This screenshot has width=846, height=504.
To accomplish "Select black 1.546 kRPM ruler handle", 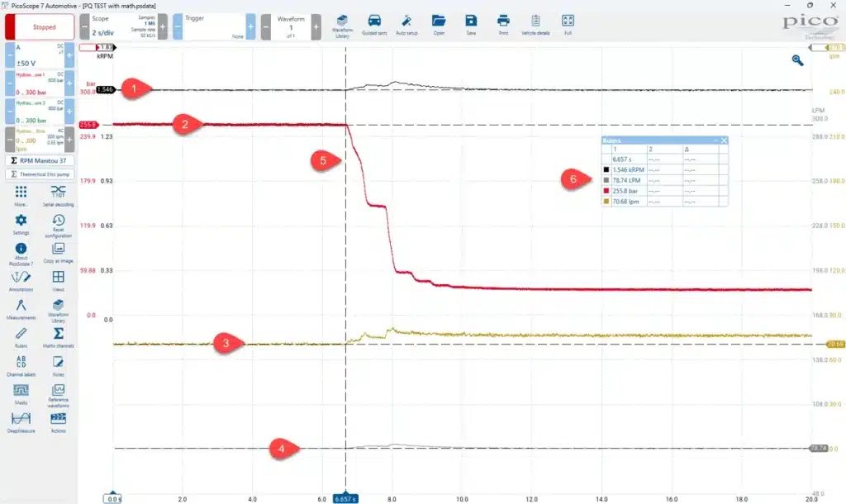I will coord(106,89).
